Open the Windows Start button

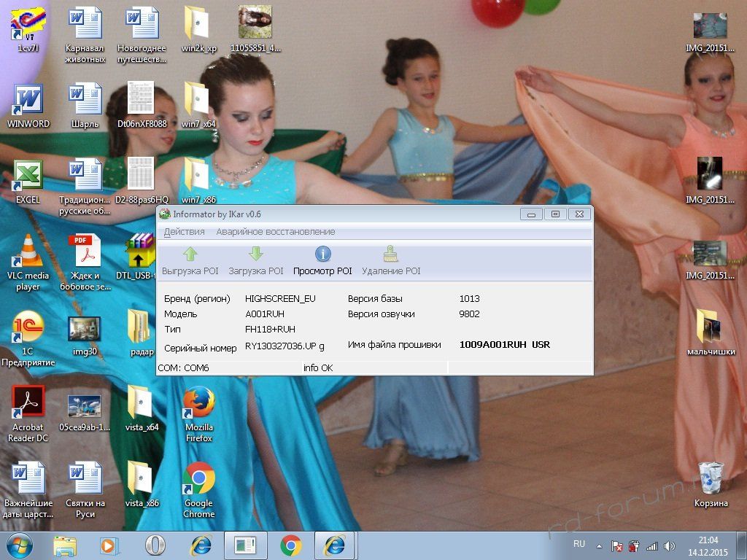[x=19, y=545]
